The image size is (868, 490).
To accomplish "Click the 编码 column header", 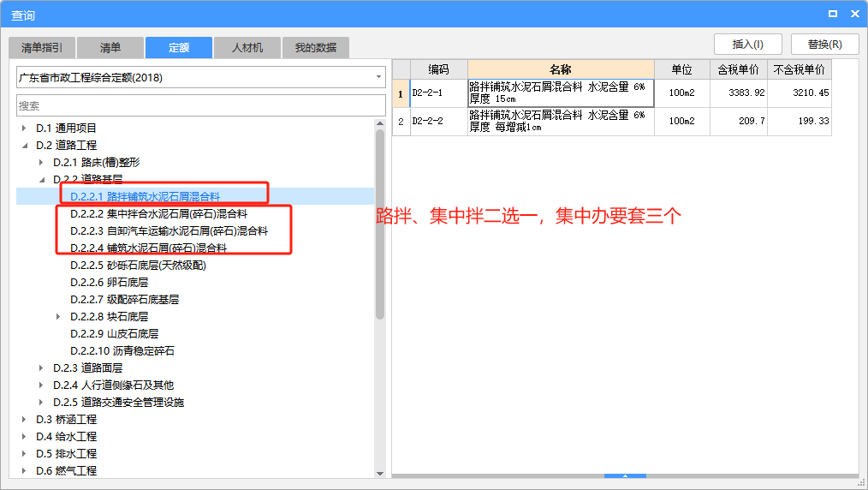I will point(439,69).
